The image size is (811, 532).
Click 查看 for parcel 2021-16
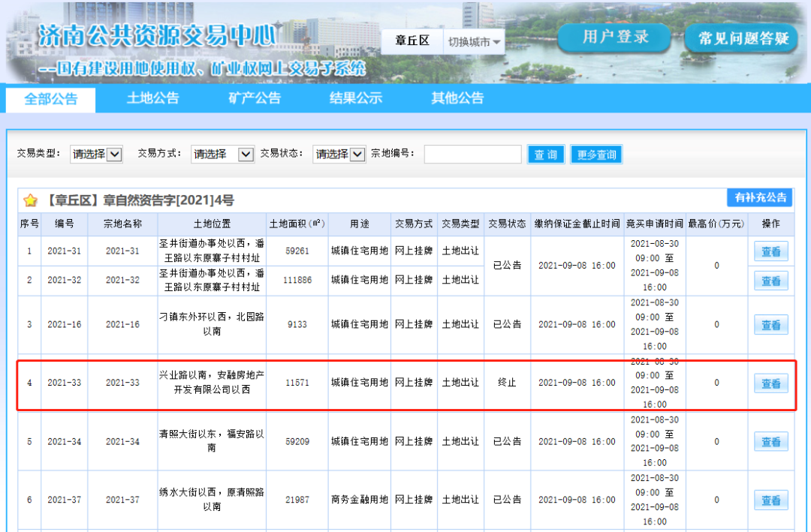pos(770,325)
